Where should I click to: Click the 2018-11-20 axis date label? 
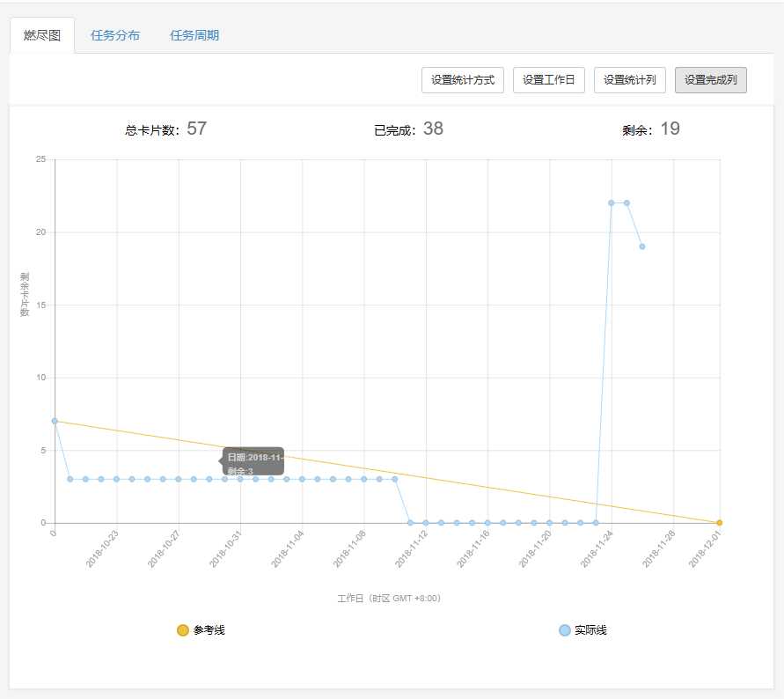(535, 548)
